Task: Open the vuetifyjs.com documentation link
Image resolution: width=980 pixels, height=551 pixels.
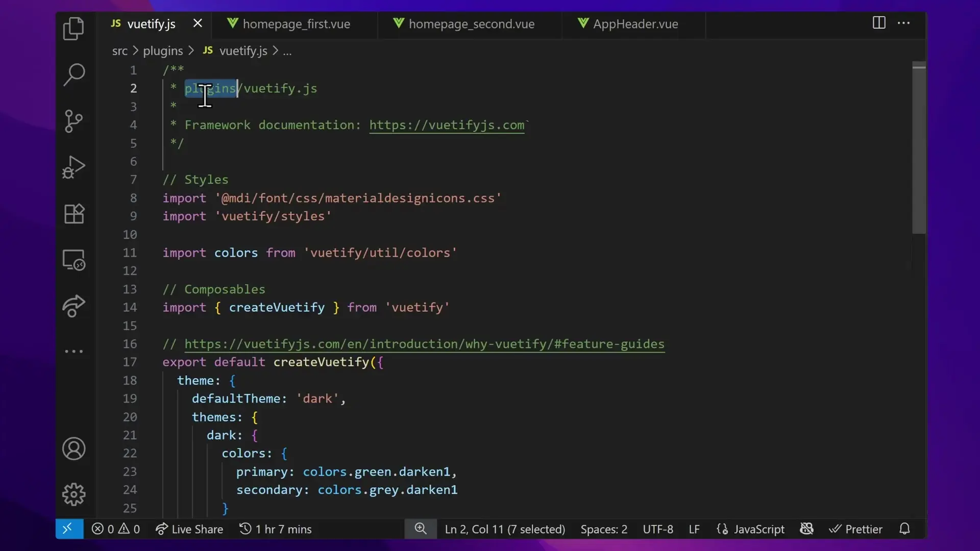Action: [447, 125]
